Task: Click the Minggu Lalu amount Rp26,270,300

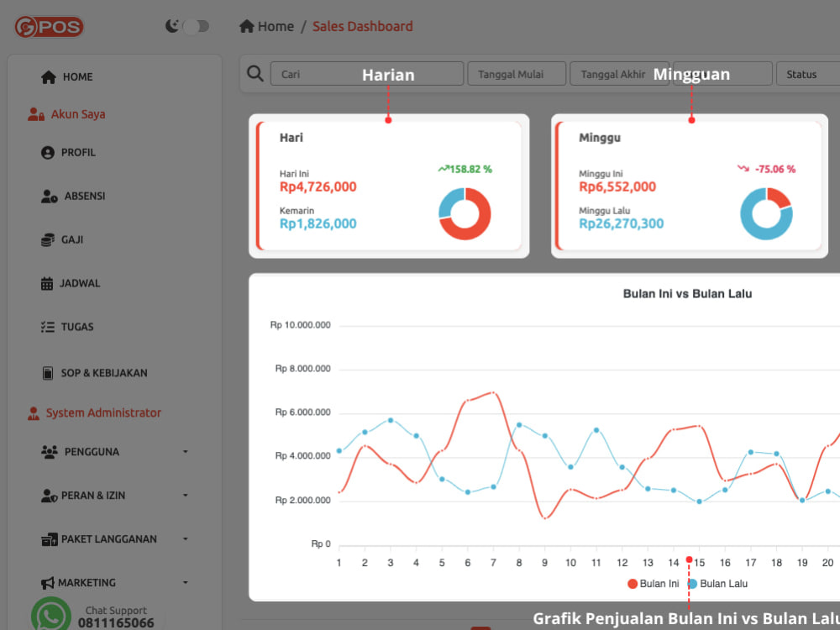Action: point(622,224)
